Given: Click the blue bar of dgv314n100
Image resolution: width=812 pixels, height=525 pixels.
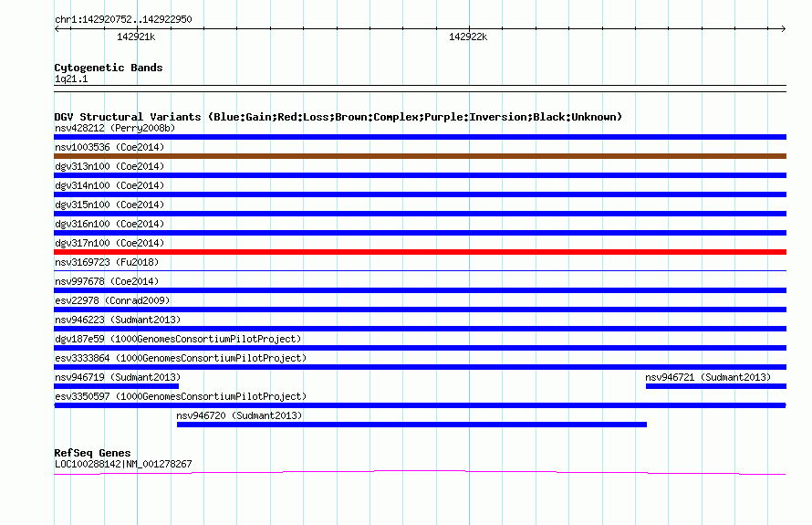Looking at the screenshot, I should [x=420, y=194].
